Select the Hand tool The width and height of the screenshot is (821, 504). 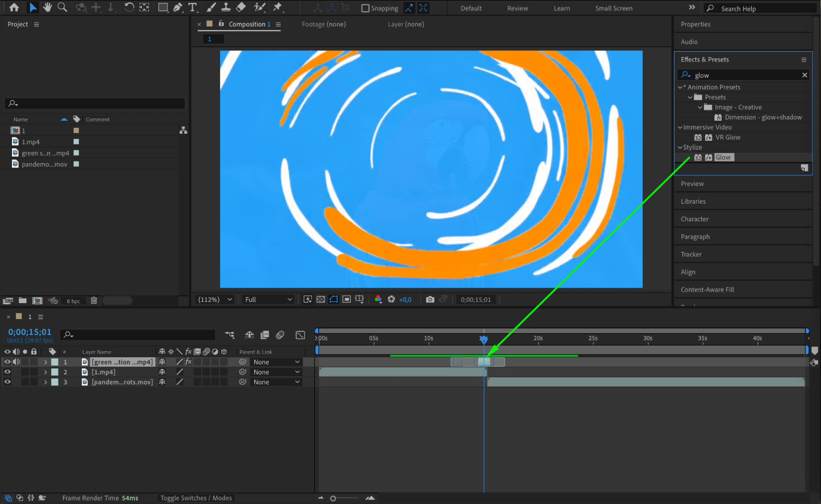pos(48,7)
